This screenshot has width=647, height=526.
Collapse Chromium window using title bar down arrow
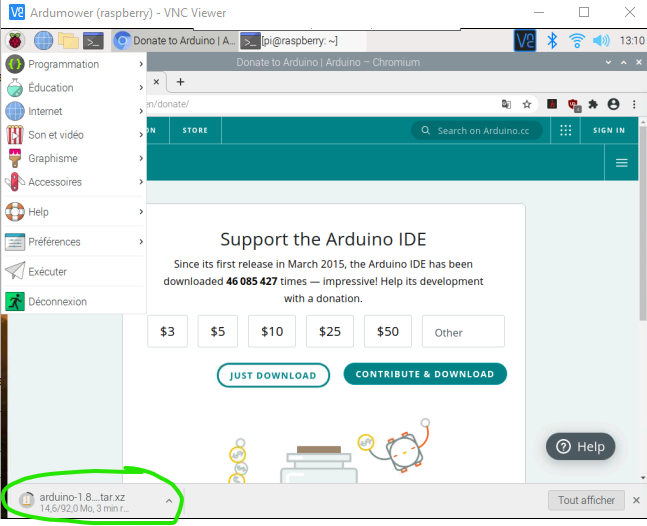pyautogui.click(x=608, y=62)
